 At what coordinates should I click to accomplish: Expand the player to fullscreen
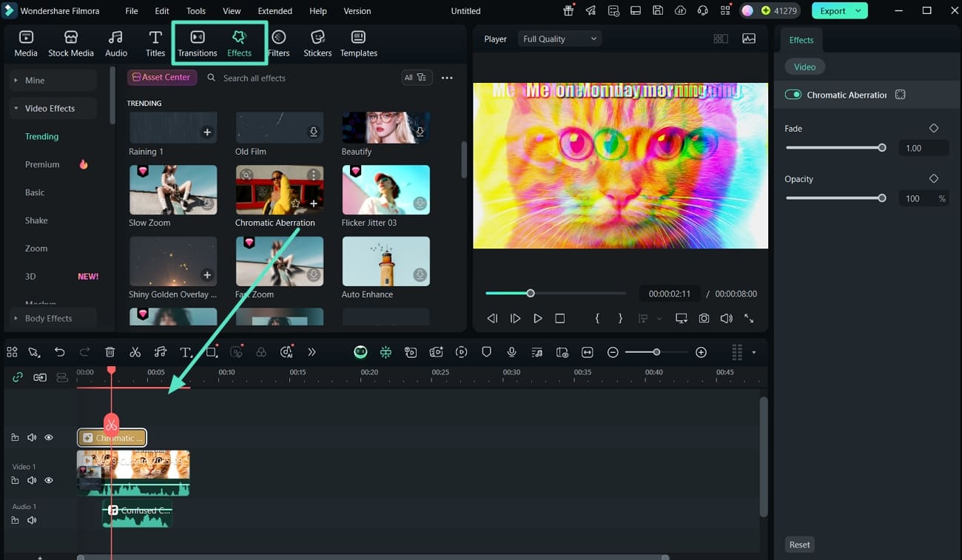click(x=749, y=318)
